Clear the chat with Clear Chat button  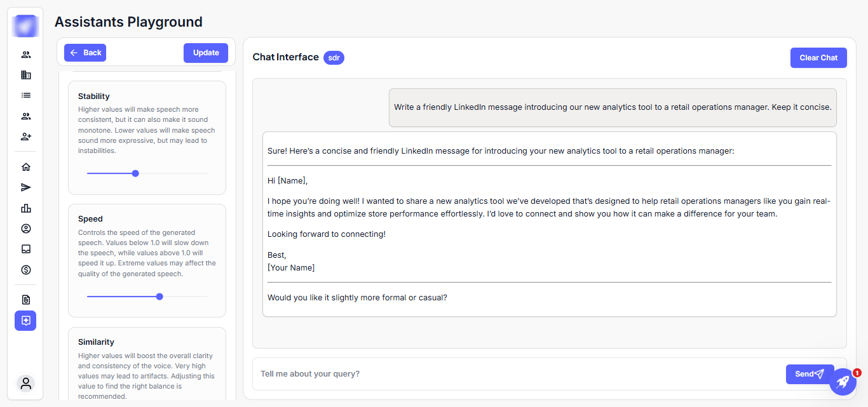click(818, 58)
